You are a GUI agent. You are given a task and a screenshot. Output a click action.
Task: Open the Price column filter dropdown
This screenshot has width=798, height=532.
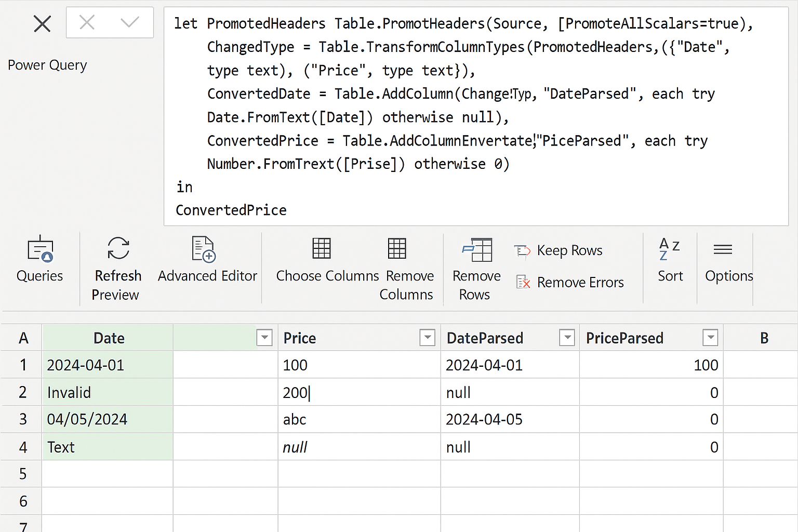click(427, 338)
